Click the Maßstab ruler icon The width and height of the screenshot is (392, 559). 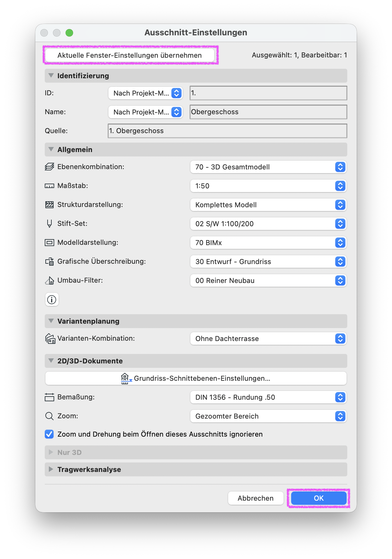point(49,186)
